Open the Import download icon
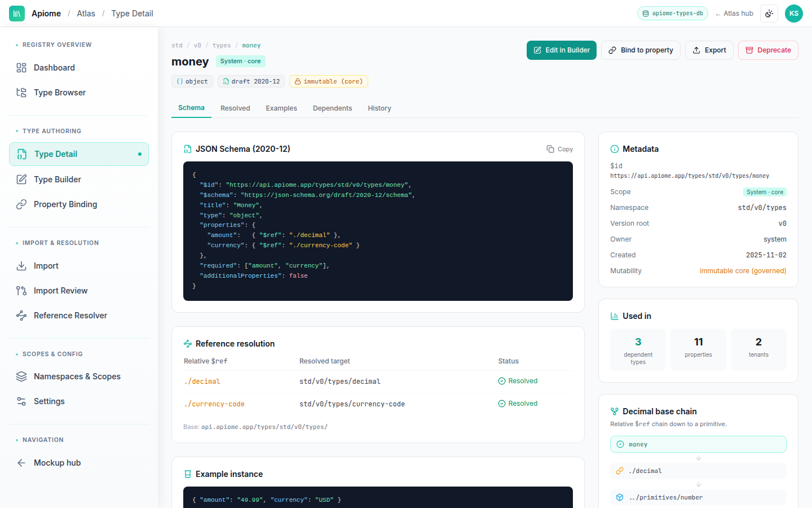Viewport: 812px width, 508px height. pyautogui.click(x=21, y=266)
